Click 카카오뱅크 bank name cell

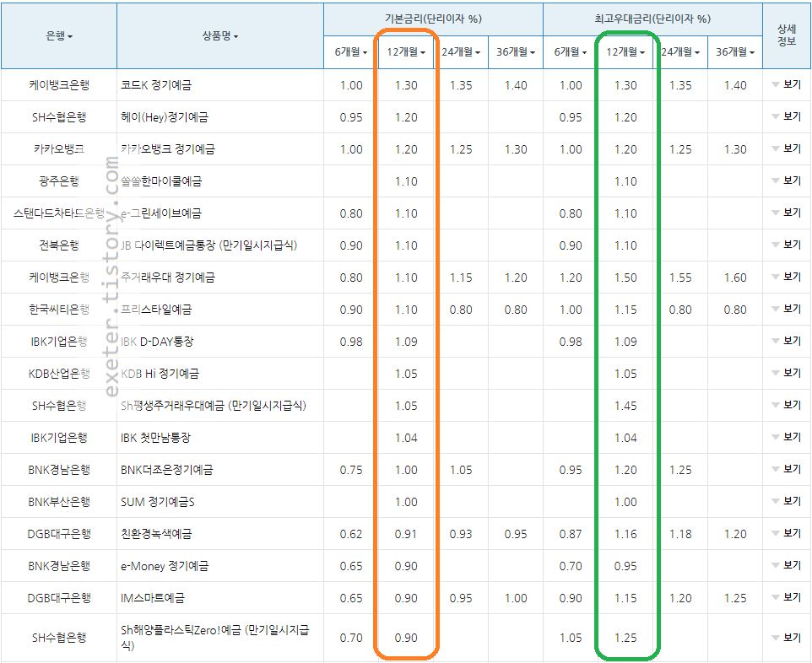59,149
